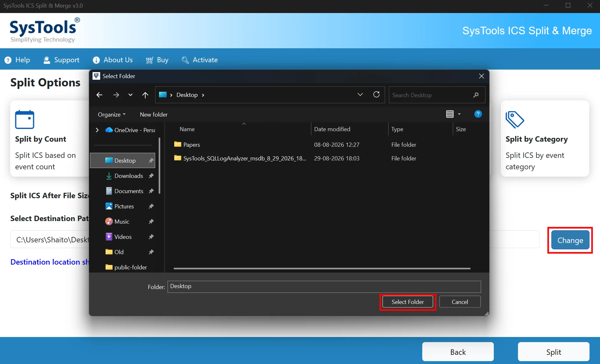
Task: Refresh the Desktop folder listing
Action: coord(376,95)
